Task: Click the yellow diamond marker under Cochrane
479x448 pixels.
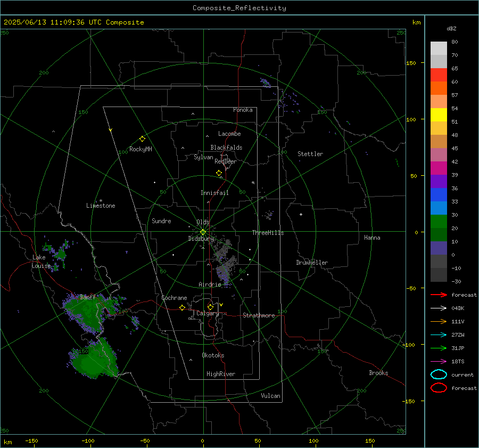Action: (183, 308)
